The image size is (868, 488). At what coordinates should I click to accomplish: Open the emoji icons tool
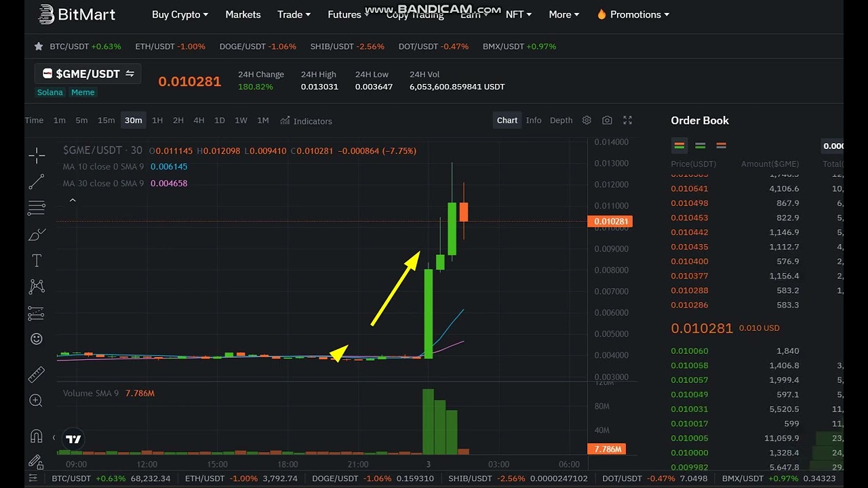point(37,339)
